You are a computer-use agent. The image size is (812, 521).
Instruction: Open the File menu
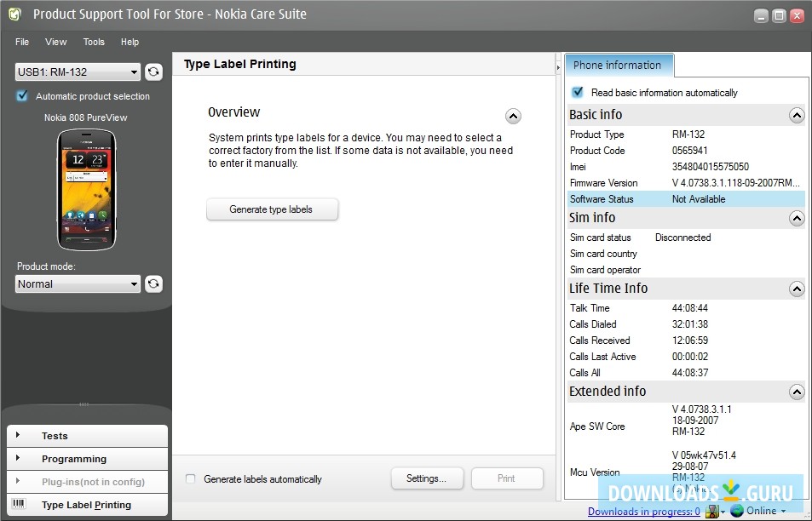coord(22,42)
